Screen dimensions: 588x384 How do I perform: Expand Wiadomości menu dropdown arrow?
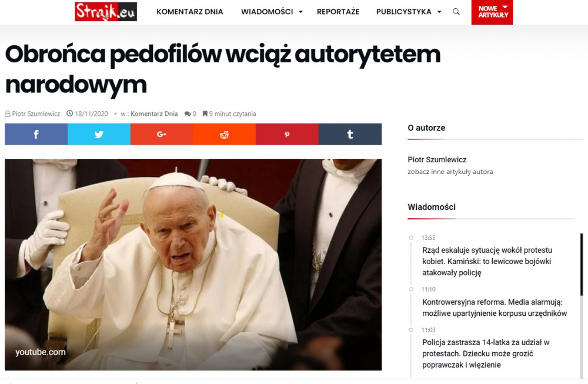[x=300, y=12]
